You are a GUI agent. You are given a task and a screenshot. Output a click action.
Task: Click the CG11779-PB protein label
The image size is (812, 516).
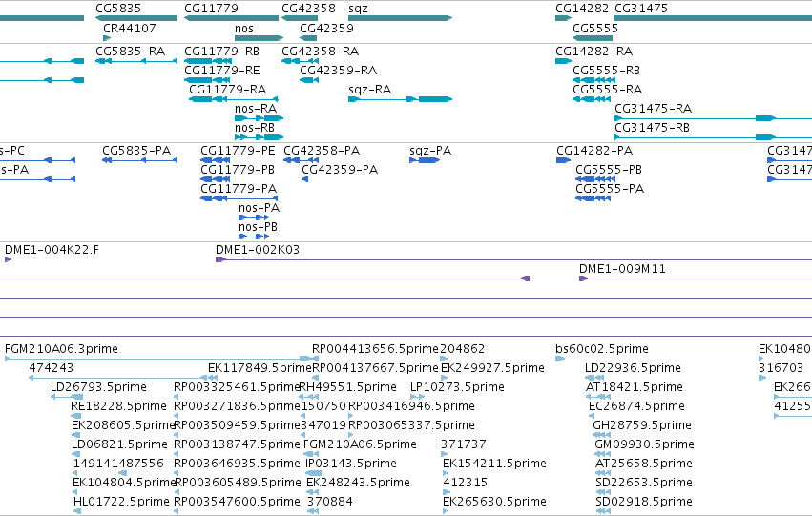[238, 170]
